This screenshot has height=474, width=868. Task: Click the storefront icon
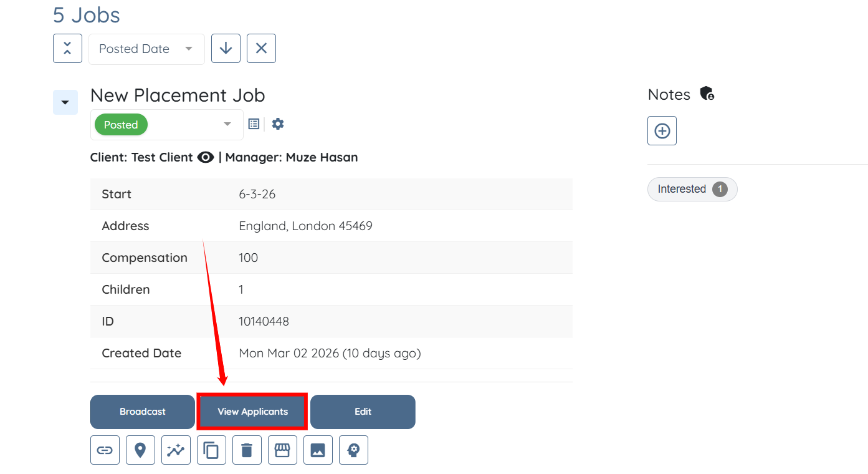(x=282, y=450)
